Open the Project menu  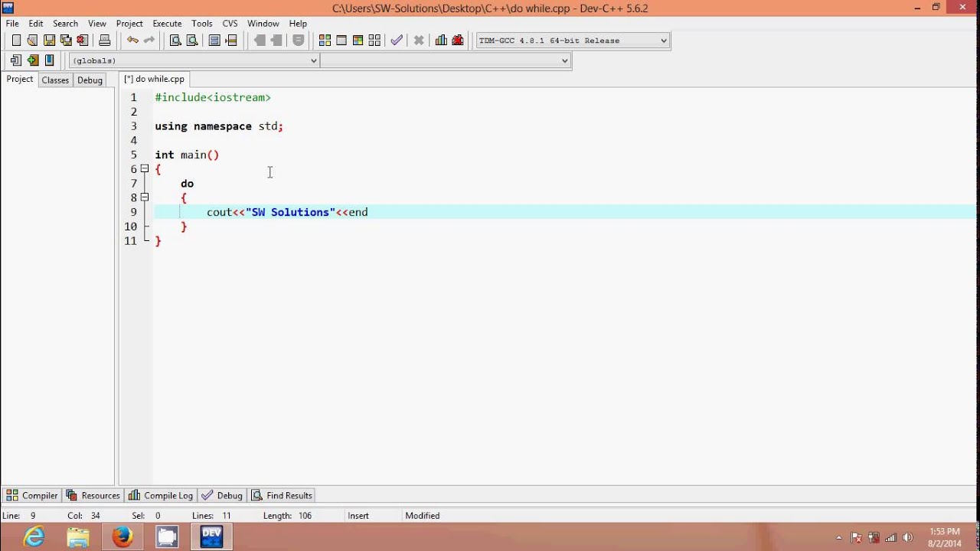point(129,24)
